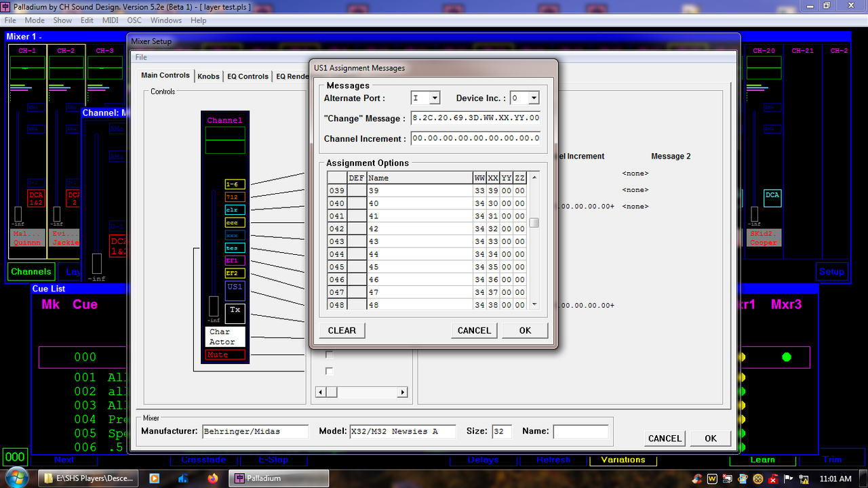Toggle the Mute button in channel strip preview
This screenshot has height=488, width=868.
(x=225, y=354)
